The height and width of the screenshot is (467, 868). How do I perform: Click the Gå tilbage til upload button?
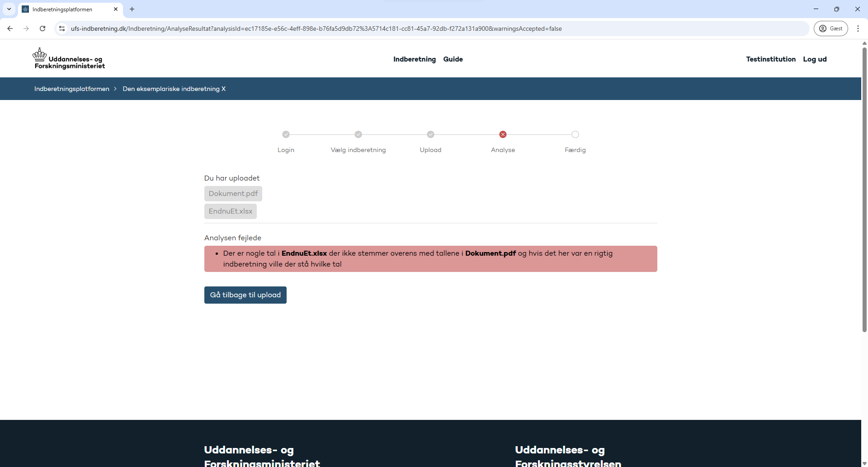click(x=245, y=295)
